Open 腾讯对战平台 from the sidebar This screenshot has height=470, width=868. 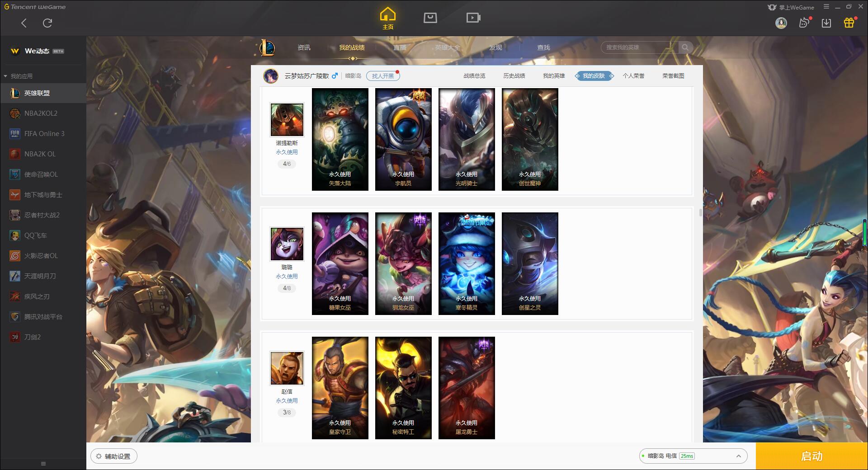coord(43,317)
